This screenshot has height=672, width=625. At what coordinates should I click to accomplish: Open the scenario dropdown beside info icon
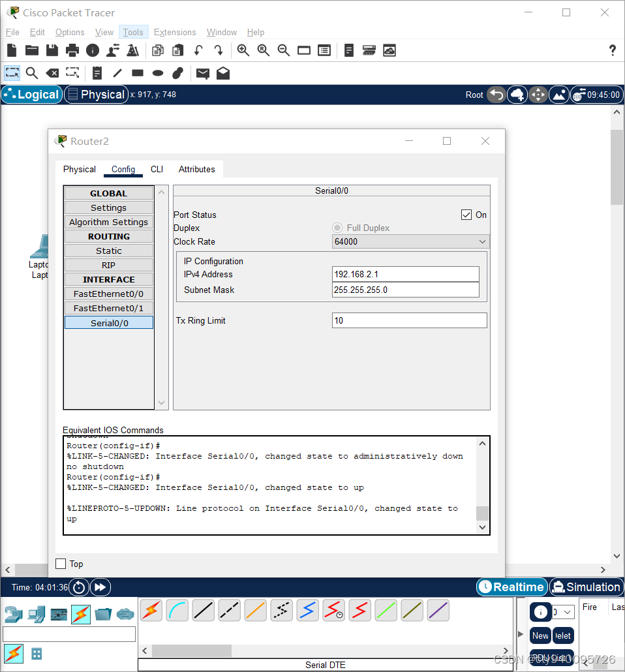[x=563, y=612]
